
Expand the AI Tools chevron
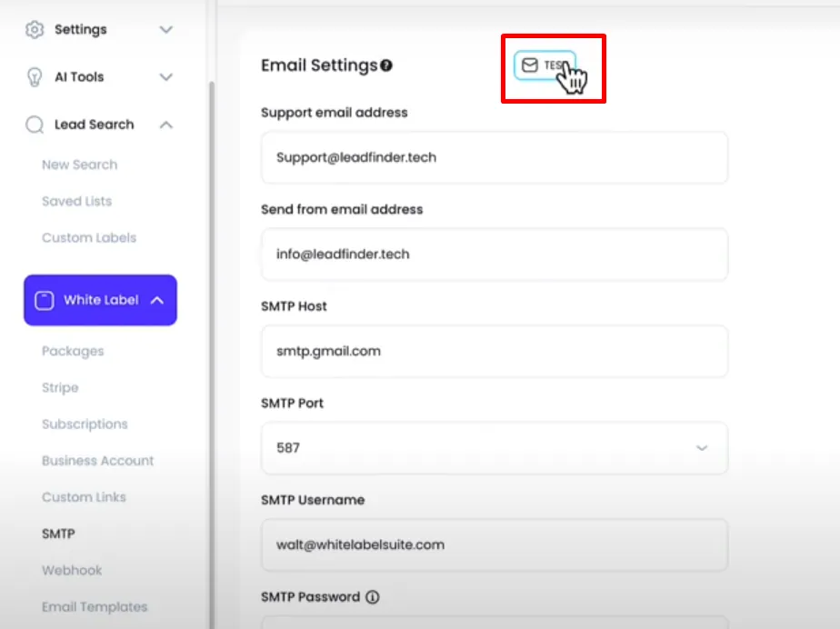pos(166,77)
